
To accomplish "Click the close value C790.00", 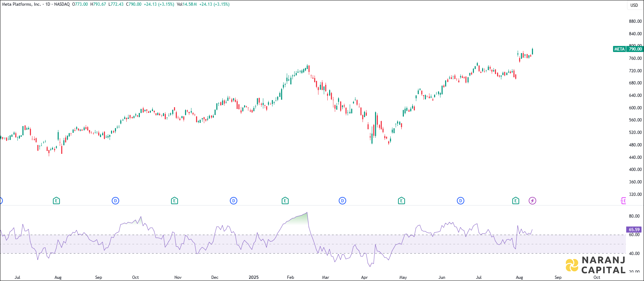I will (x=134, y=4).
